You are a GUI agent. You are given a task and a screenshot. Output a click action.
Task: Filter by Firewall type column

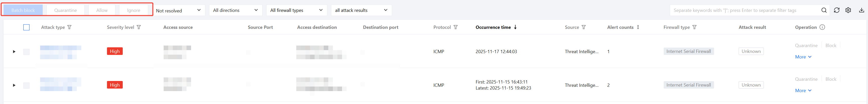694,27
